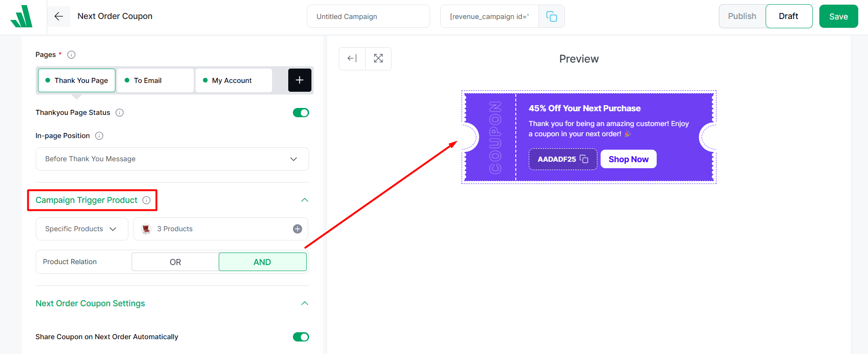This screenshot has height=354, width=868.
Task: Copy the revenue_campaign shortcode
Action: pyautogui.click(x=551, y=17)
